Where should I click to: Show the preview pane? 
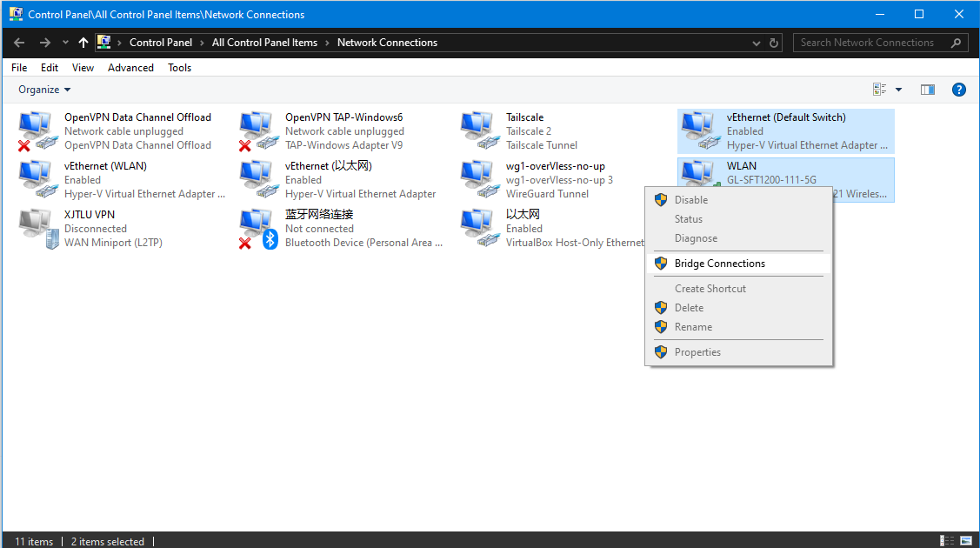tap(928, 90)
